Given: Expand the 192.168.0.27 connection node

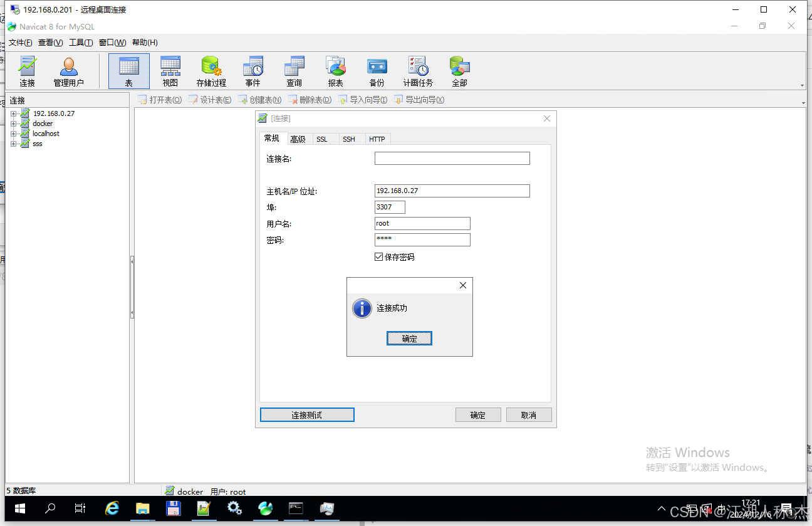Looking at the screenshot, I should pos(13,113).
